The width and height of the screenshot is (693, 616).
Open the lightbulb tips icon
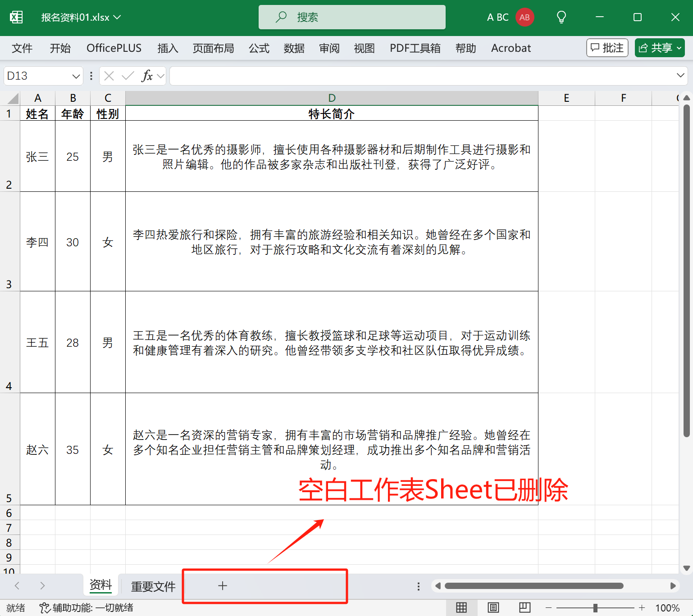coord(561,17)
